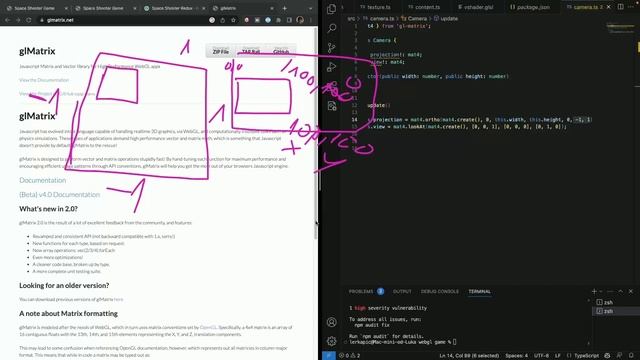This screenshot has width=640, height=360.
Task: Click the Ln 14, Col 89 cursor position
Action: [x=469, y=356]
